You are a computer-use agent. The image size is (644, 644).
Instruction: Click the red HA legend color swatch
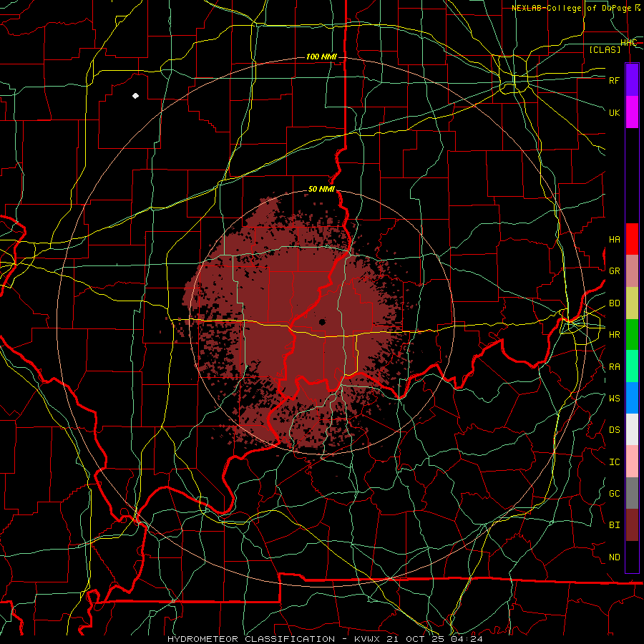(x=632, y=239)
